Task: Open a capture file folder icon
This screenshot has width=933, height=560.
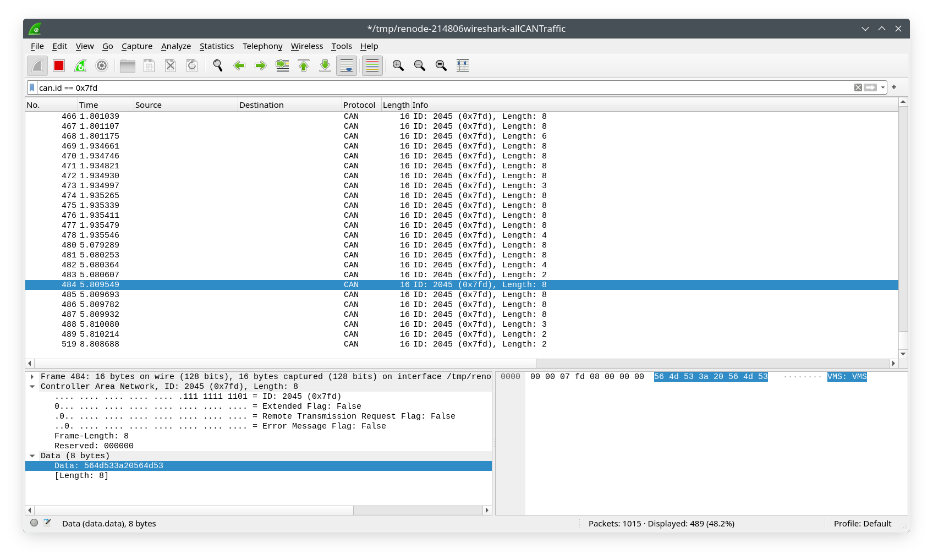Action: (128, 66)
